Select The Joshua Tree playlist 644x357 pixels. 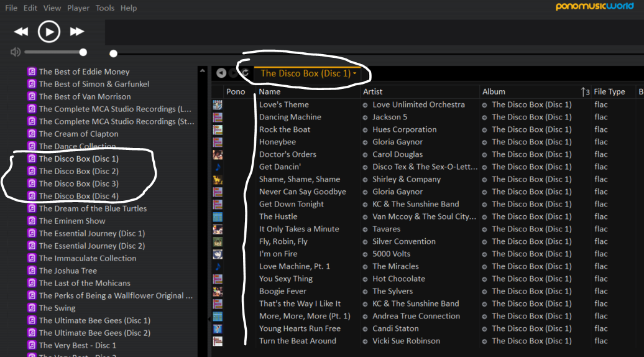click(x=68, y=271)
